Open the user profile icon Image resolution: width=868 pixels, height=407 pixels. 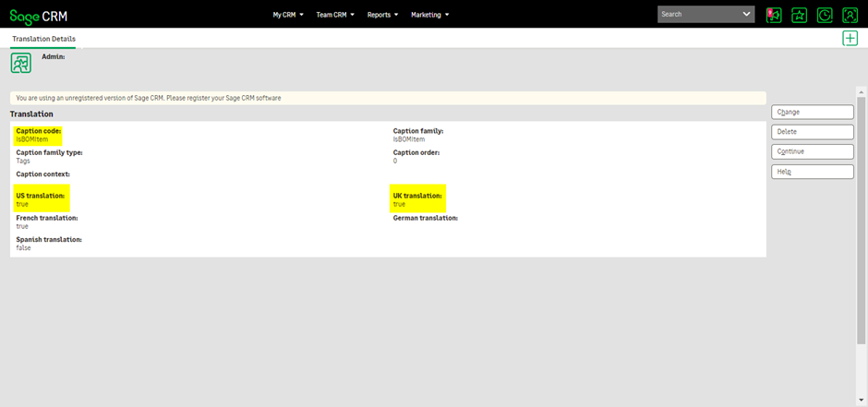pos(850,15)
